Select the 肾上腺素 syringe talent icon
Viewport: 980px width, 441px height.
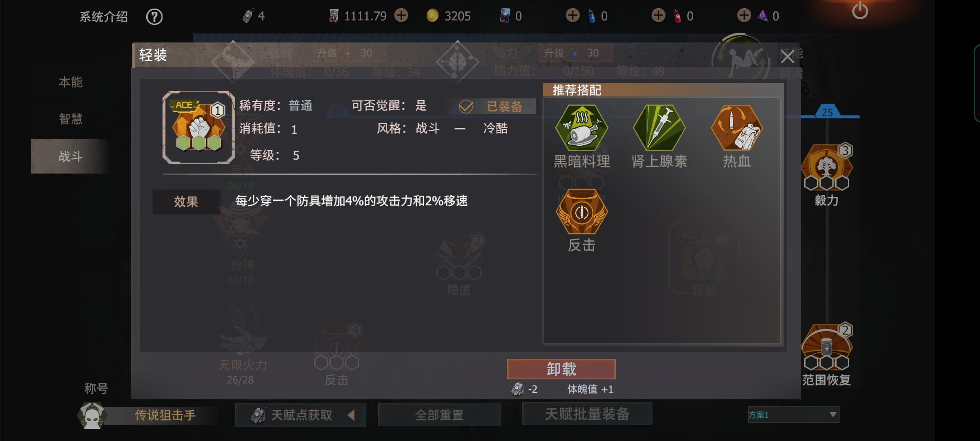pyautogui.click(x=659, y=128)
